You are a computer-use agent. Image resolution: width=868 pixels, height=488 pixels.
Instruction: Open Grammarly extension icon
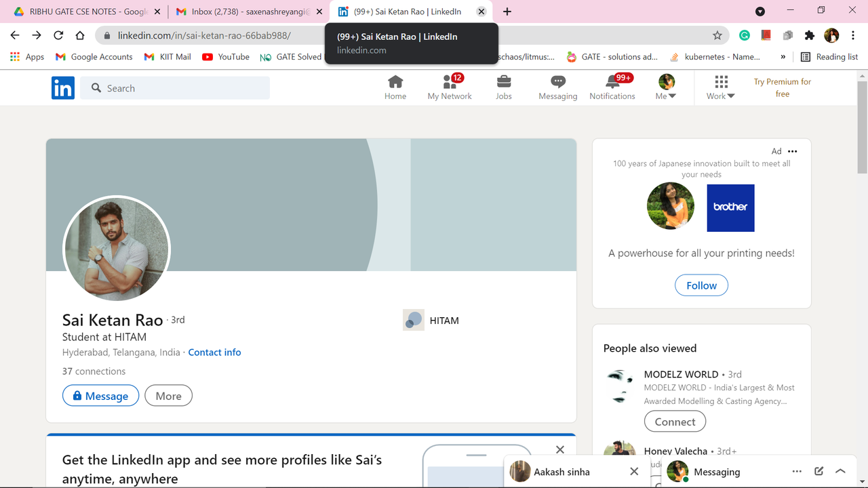745,35
